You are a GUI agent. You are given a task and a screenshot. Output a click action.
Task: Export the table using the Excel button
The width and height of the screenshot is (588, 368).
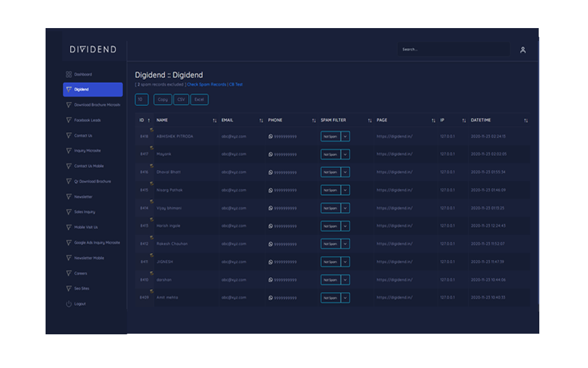tap(199, 99)
